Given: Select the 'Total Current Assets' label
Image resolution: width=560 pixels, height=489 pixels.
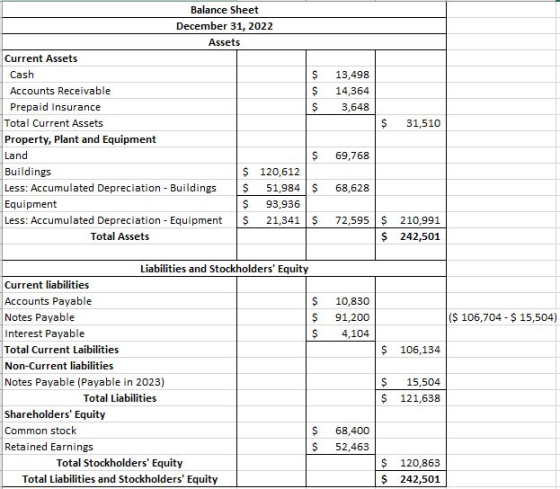Looking at the screenshot, I should tap(54, 123).
